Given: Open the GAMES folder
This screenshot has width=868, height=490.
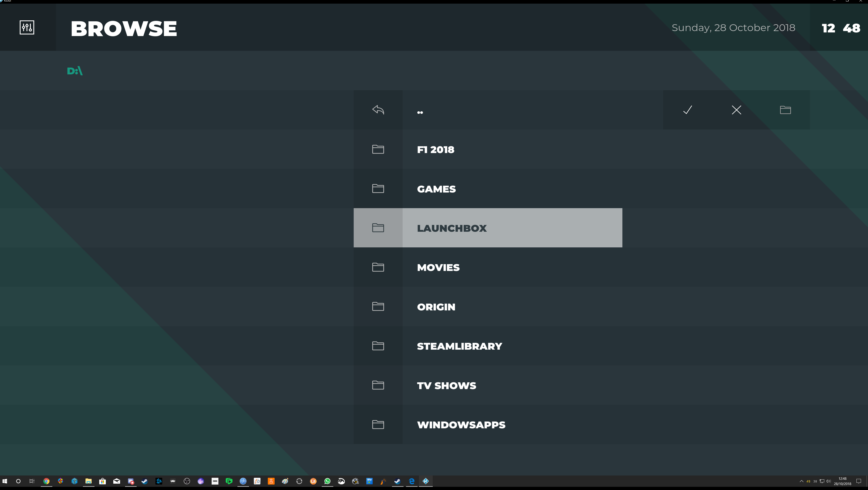Looking at the screenshot, I should [x=488, y=189].
